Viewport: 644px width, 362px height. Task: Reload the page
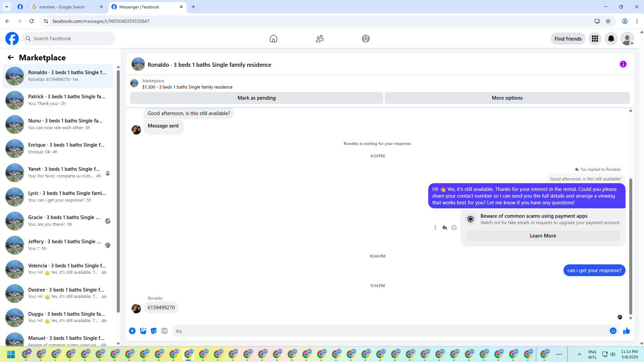point(32,21)
